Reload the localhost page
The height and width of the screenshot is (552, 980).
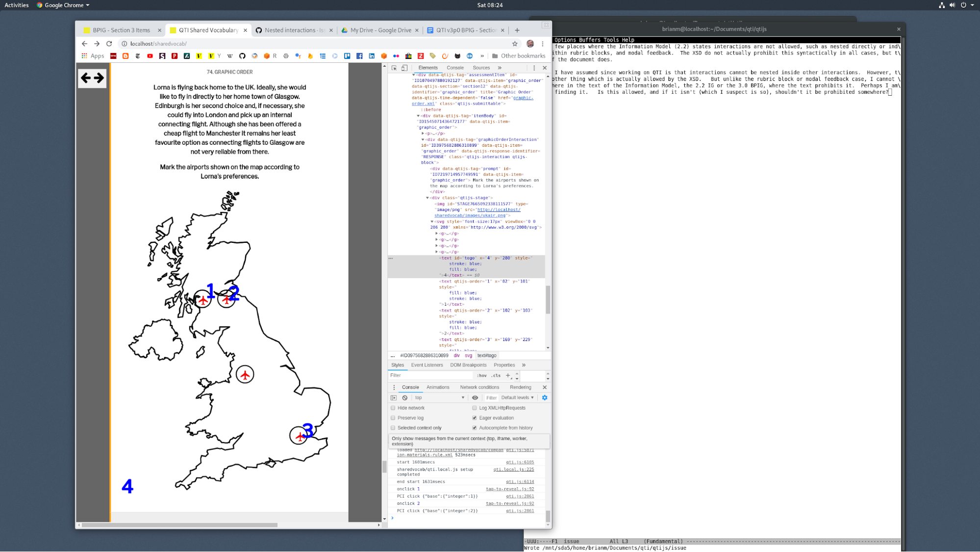coord(109,44)
